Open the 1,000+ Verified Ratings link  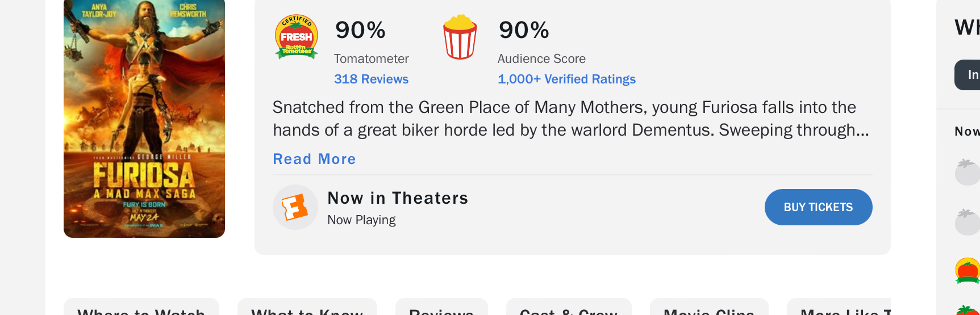click(x=566, y=79)
